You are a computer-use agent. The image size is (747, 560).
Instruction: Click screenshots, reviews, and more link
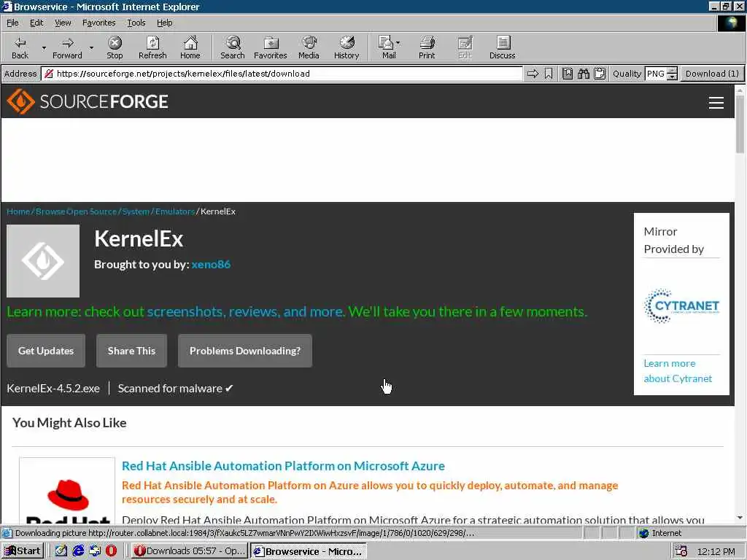(x=245, y=311)
